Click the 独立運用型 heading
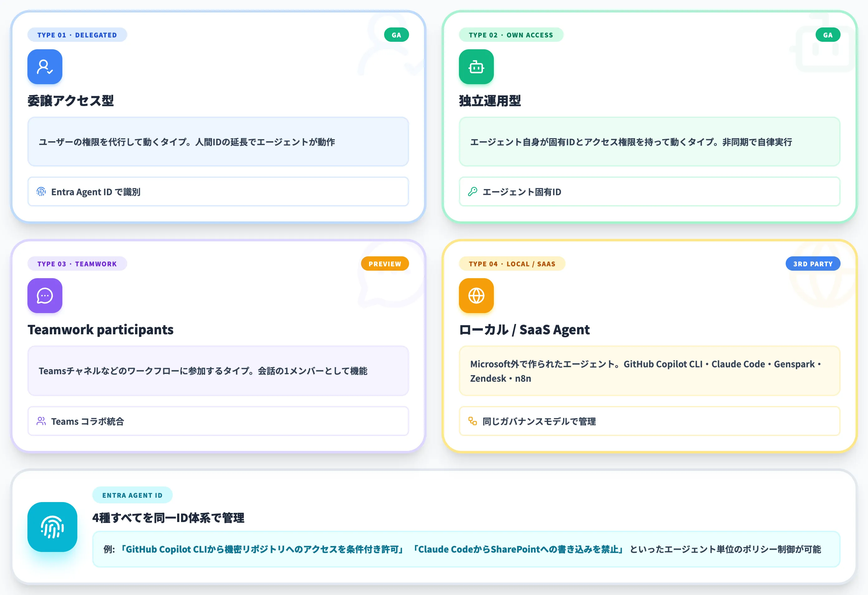 489,100
